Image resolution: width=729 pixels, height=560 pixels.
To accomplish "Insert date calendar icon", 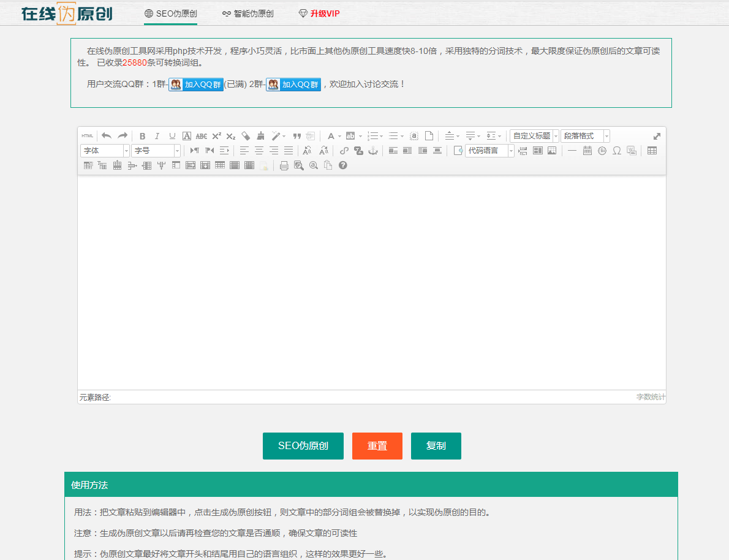I will [x=587, y=151].
